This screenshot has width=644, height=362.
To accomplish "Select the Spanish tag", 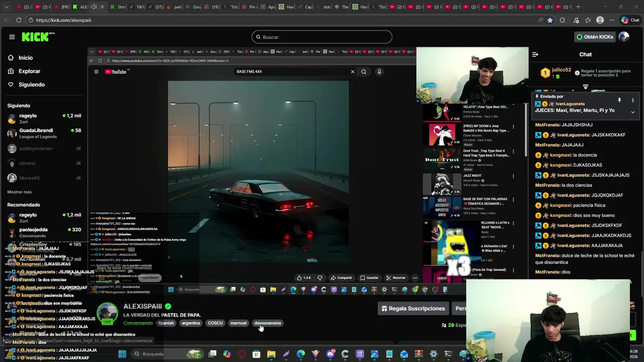I will click(x=166, y=323).
